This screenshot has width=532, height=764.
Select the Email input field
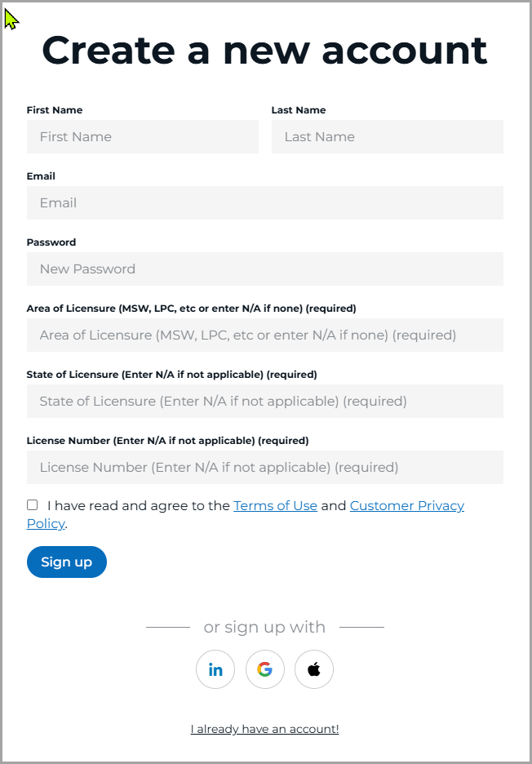pyautogui.click(x=264, y=202)
